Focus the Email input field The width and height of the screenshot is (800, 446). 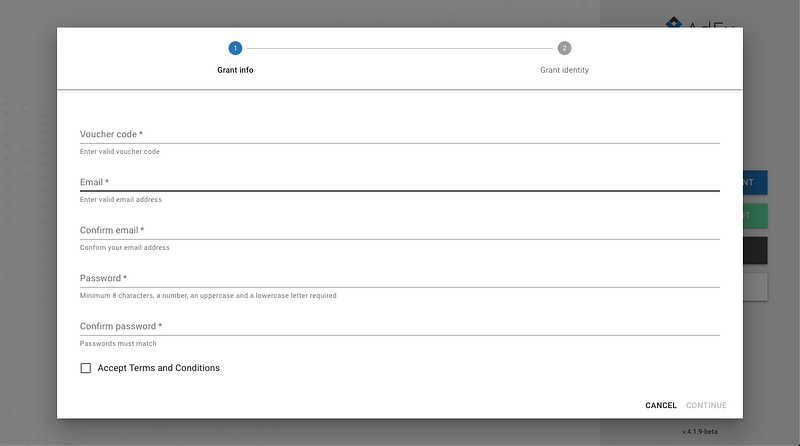tap(399, 182)
